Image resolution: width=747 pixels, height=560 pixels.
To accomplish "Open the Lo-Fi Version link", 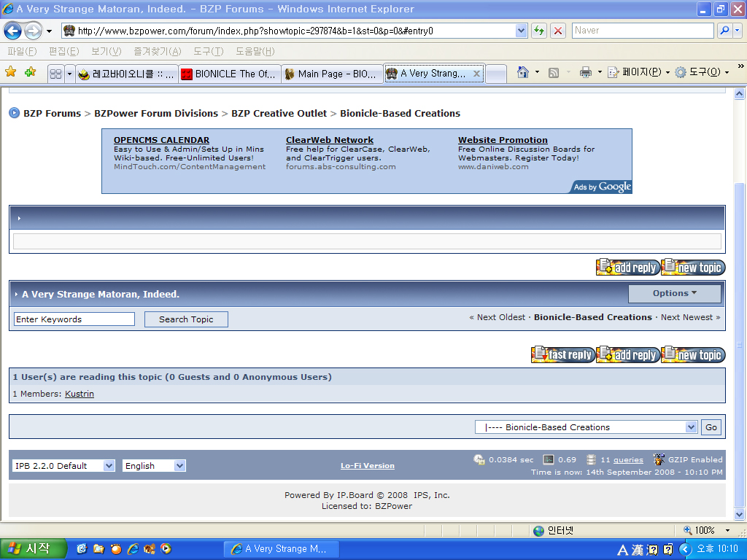I will (368, 466).
